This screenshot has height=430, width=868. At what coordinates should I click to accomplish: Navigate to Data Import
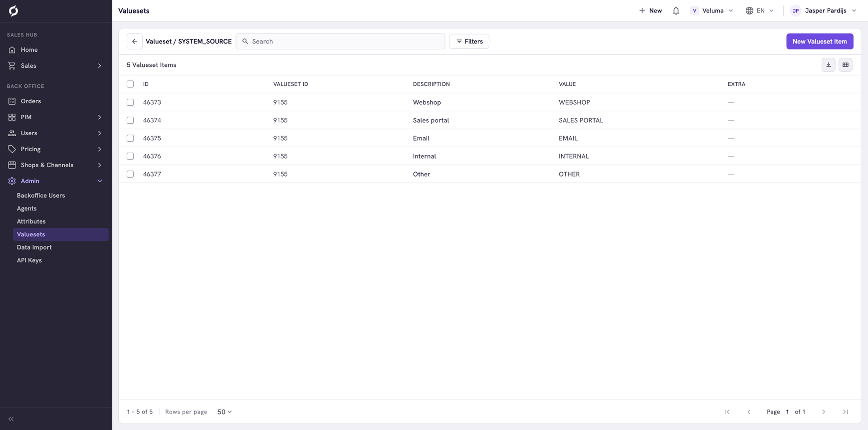(x=34, y=247)
